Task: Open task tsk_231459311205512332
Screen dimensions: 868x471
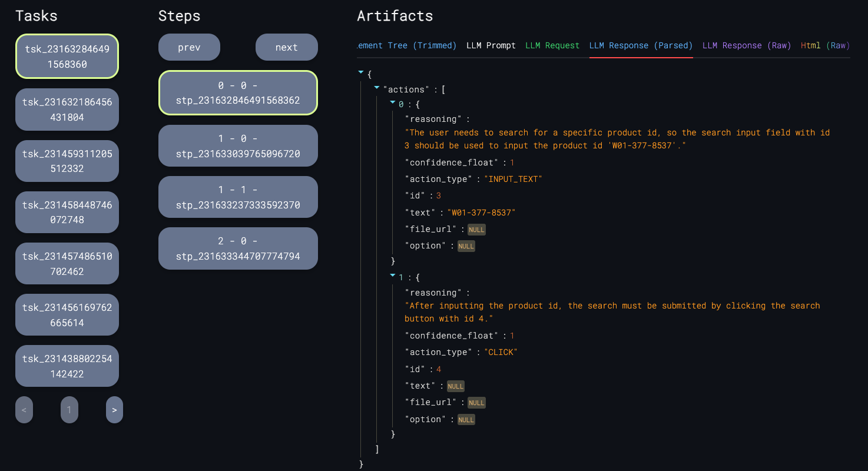Action: [67, 161]
